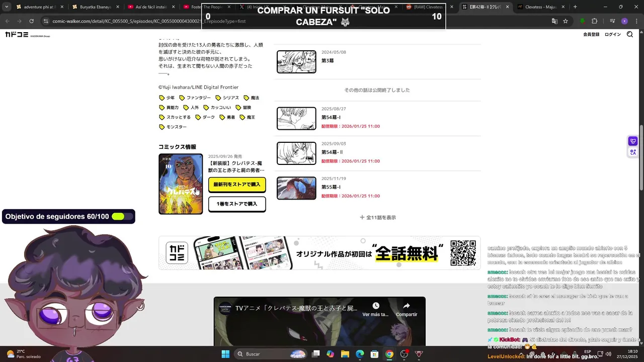Click the 全話無料 app promotion banner
The height and width of the screenshot is (362, 644).
coord(319,253)
